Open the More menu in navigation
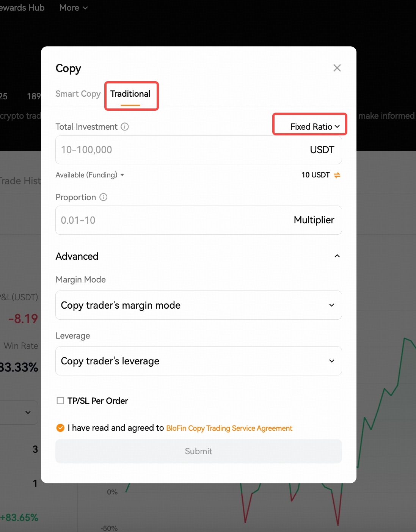416x532 pixels. click(74, 8)
